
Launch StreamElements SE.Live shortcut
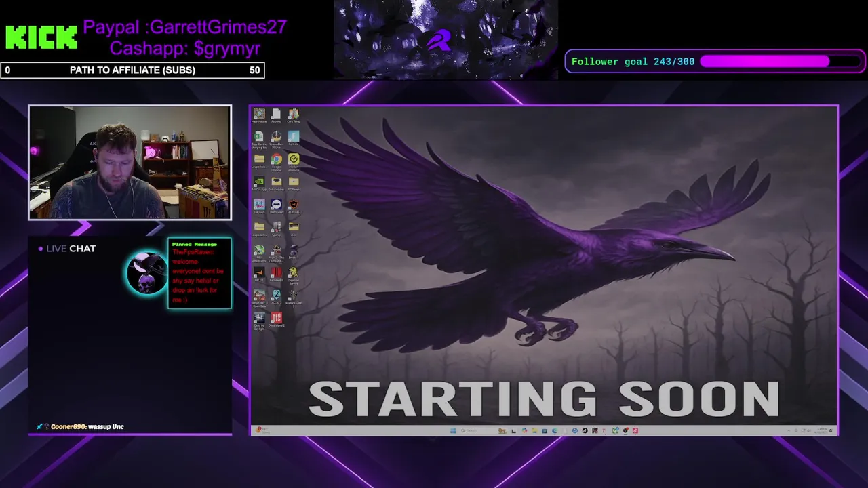(276, 139)
